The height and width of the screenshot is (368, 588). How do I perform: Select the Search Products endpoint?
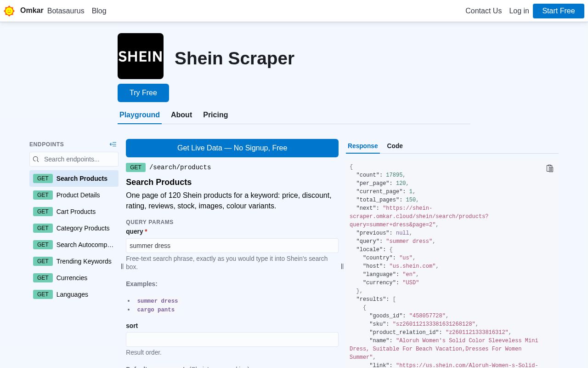(74, 178)
